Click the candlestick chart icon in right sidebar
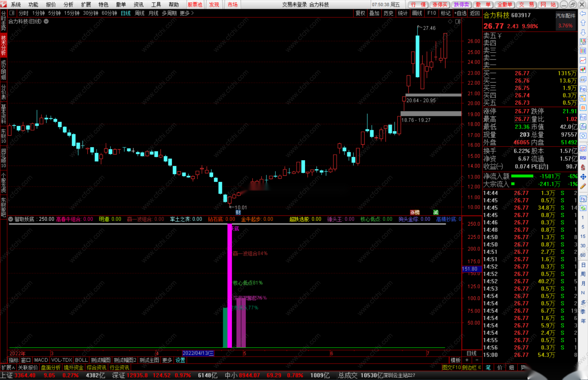 point(583,70)
